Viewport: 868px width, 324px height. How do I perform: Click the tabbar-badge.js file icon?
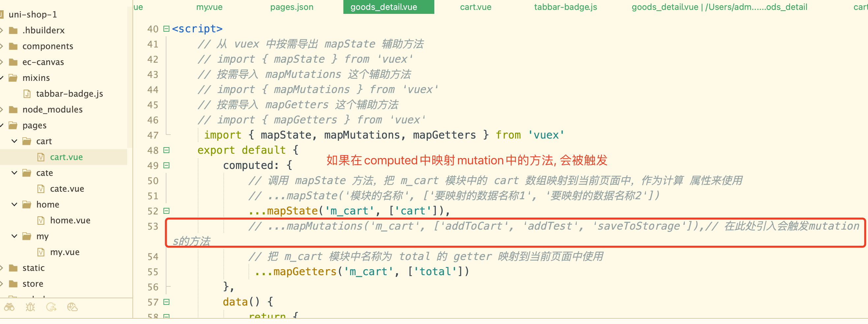(x=27, y=94)
